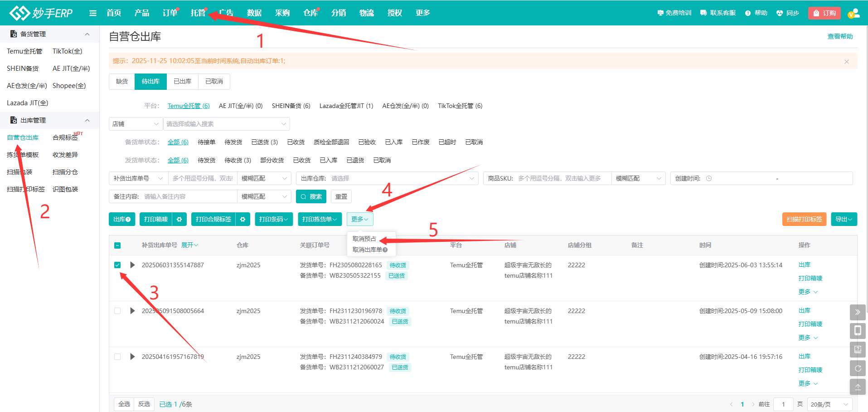
Task: Click the floating mobile phone icon
Action: (858, 331)
